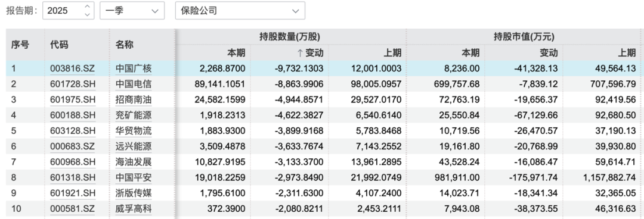Expand the 保险公司 institution type dropdown
Screen dimensions: 644x219
pyautogui.click(x=240, y=11)
